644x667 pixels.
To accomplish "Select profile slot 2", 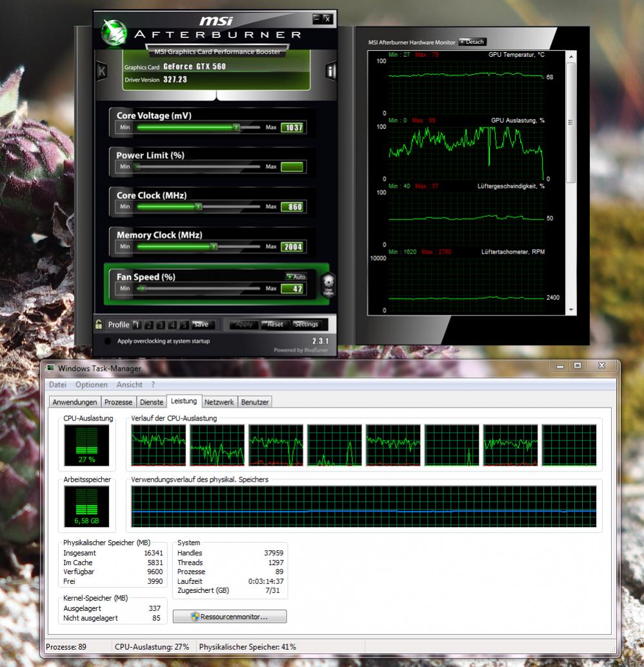I will (x=148, y=324).
